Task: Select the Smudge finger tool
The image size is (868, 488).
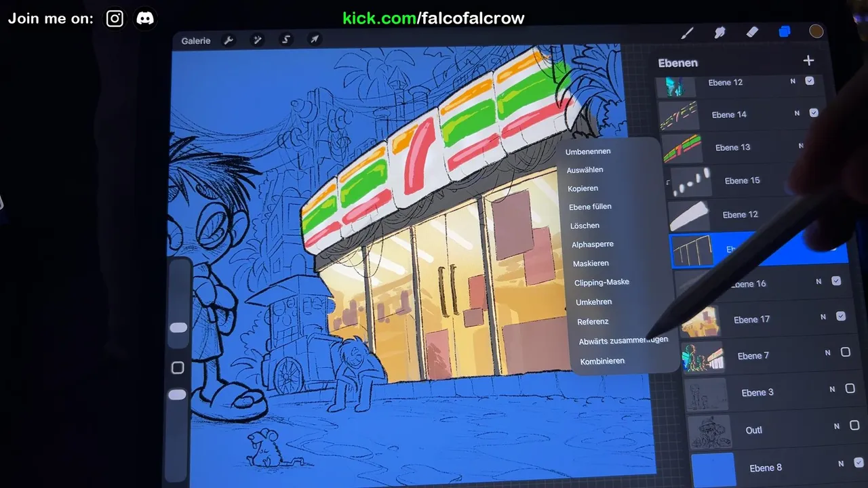Action: tap(720, 32)
